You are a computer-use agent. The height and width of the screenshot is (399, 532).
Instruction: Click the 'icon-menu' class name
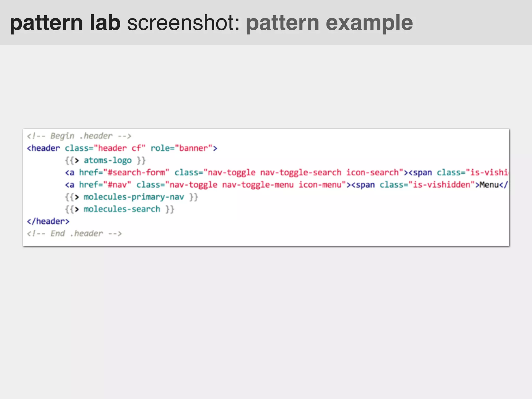click(x=320, y=185)
